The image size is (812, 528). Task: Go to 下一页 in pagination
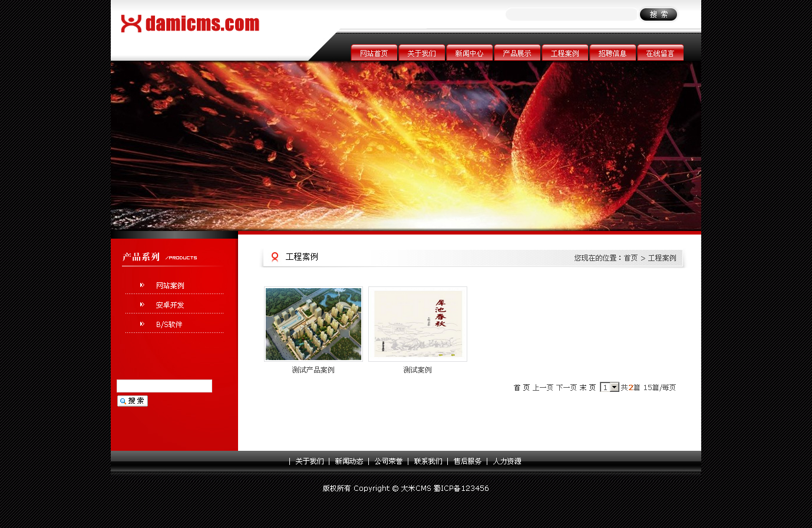point(567,388)
